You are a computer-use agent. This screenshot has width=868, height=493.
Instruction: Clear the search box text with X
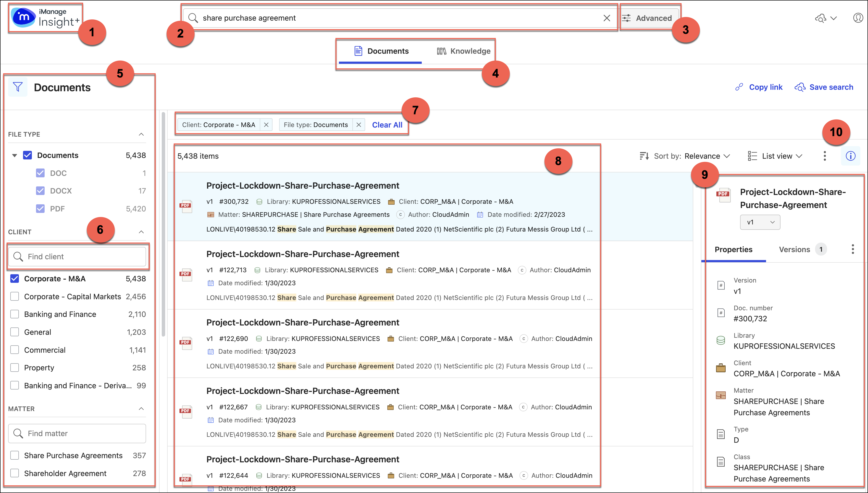[607, 18]
